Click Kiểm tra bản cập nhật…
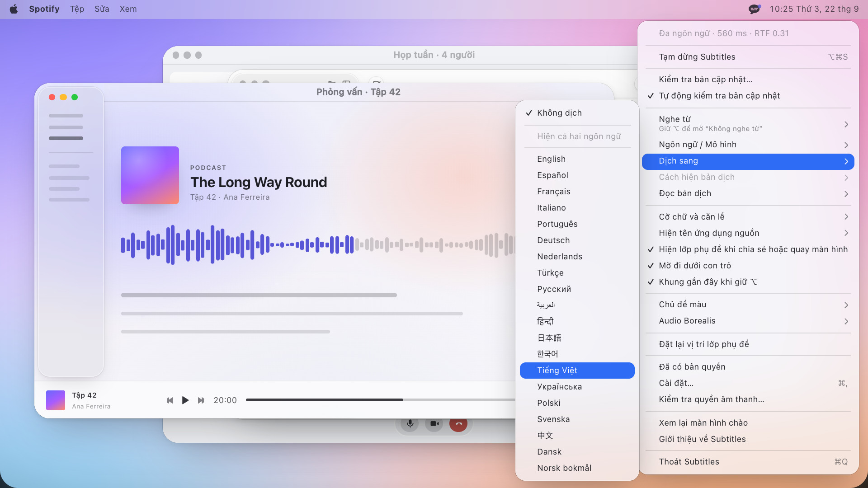The image size is (868, 488). (x=748, y=80)
